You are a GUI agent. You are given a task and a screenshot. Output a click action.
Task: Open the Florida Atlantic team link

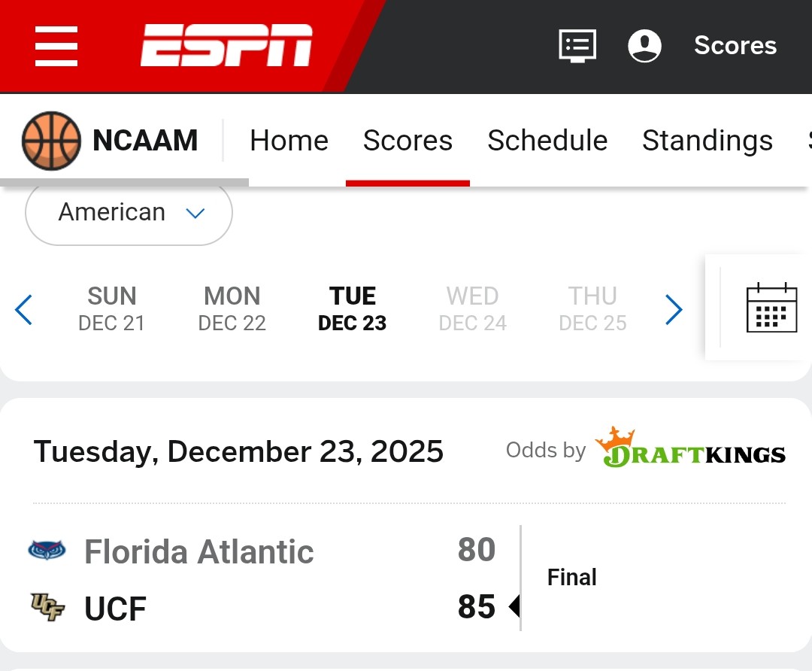198,552
